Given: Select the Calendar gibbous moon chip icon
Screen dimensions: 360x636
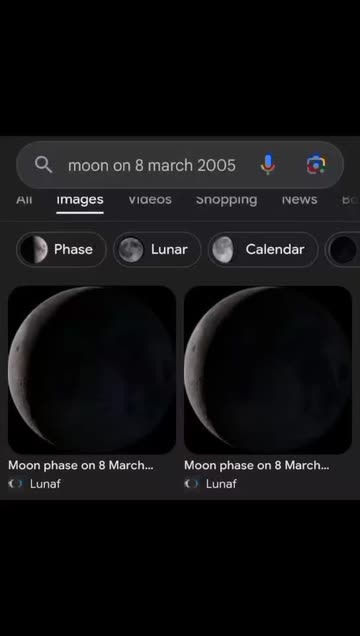Looking at the screenshot, I should [x=223, y=249].
